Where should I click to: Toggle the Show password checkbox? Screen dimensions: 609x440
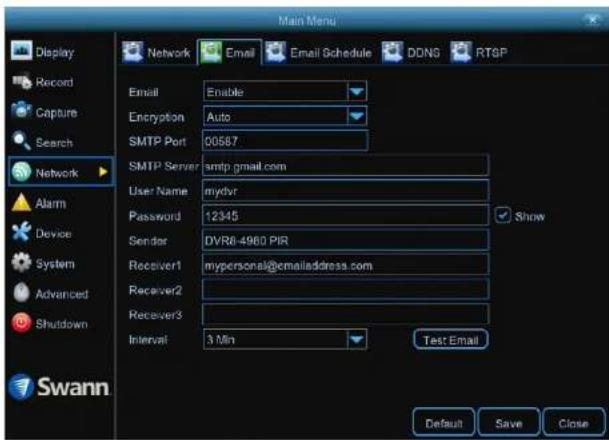pyautogui.click(x=503, y=216)
